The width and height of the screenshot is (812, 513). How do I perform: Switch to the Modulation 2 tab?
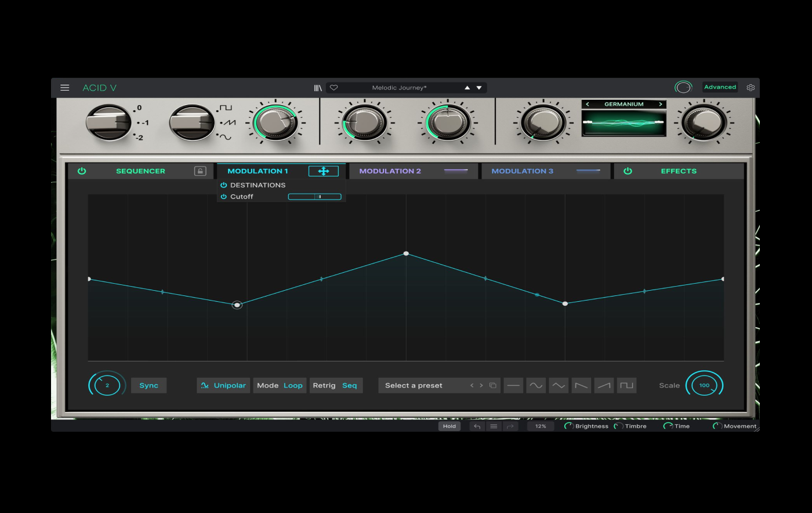point(414,171)
